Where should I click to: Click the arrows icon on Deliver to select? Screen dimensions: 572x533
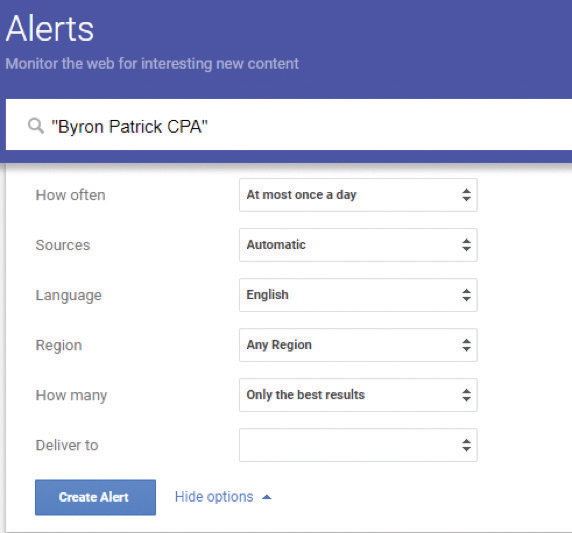point(466,445)
